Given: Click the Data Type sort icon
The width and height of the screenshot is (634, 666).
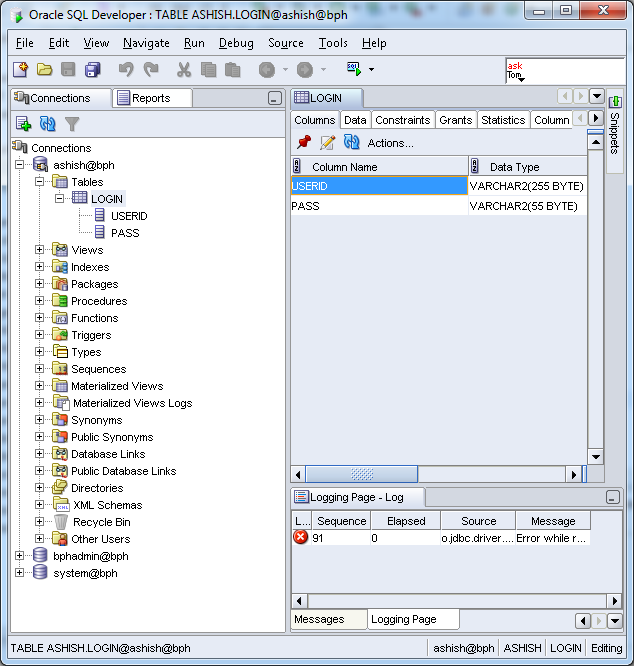Looking at the screenshot, I should (475, 166).
